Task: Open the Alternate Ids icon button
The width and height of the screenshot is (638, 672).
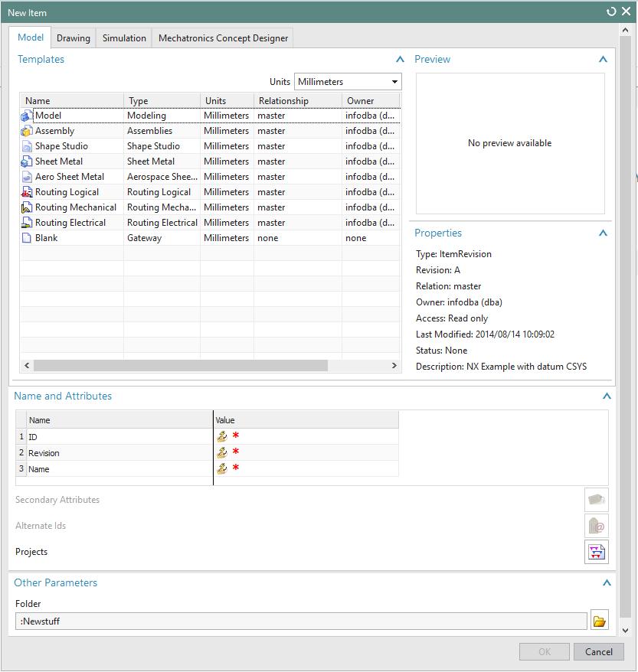Action: (x=597, y=526)
